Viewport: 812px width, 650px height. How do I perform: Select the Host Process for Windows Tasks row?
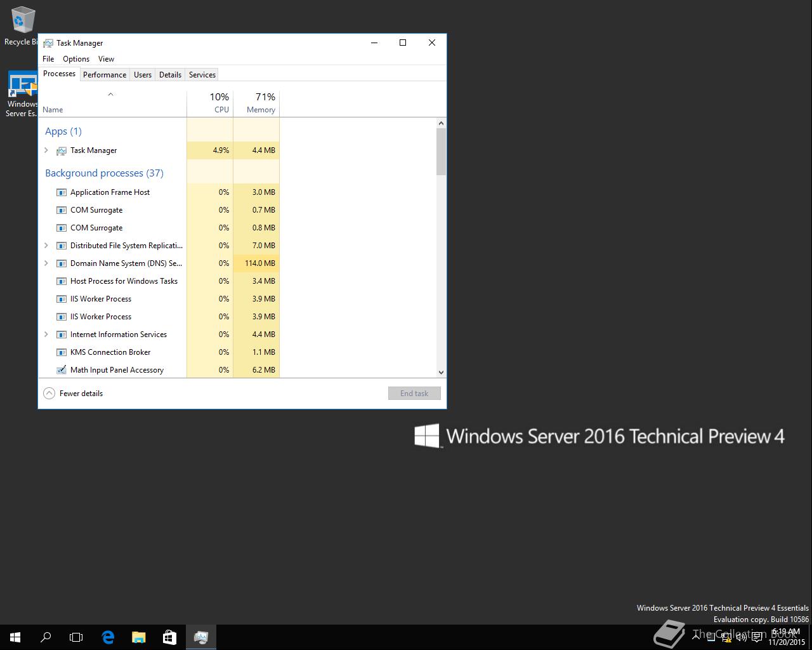point(159,281)
